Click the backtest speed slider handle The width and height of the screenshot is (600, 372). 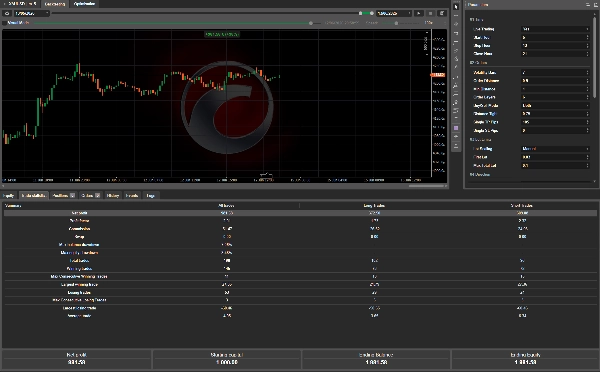(396, 23)
